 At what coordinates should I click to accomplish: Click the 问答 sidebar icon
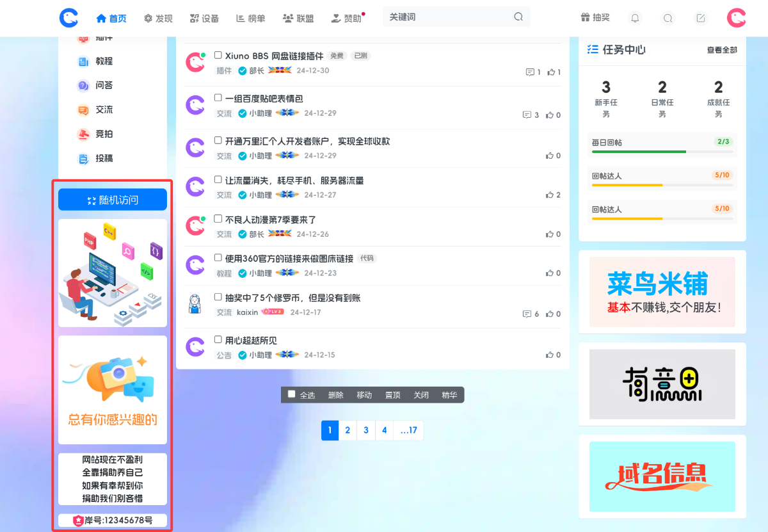click(x=83, y=85)
